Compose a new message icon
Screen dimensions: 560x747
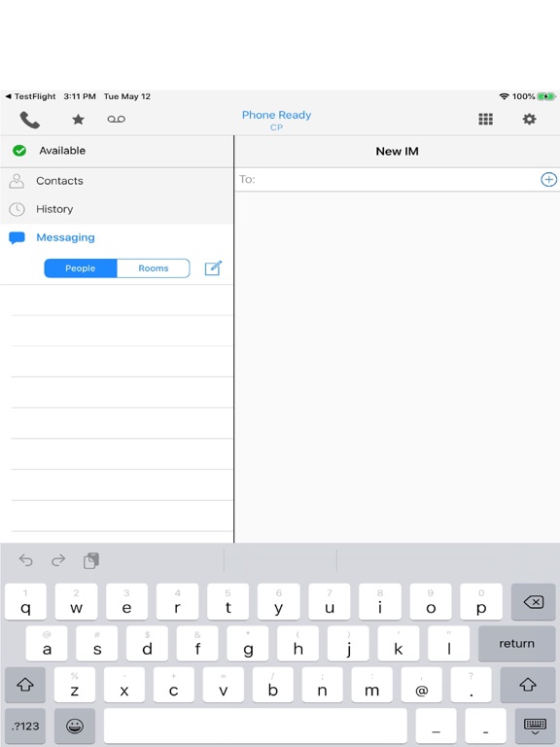[213, 268]
